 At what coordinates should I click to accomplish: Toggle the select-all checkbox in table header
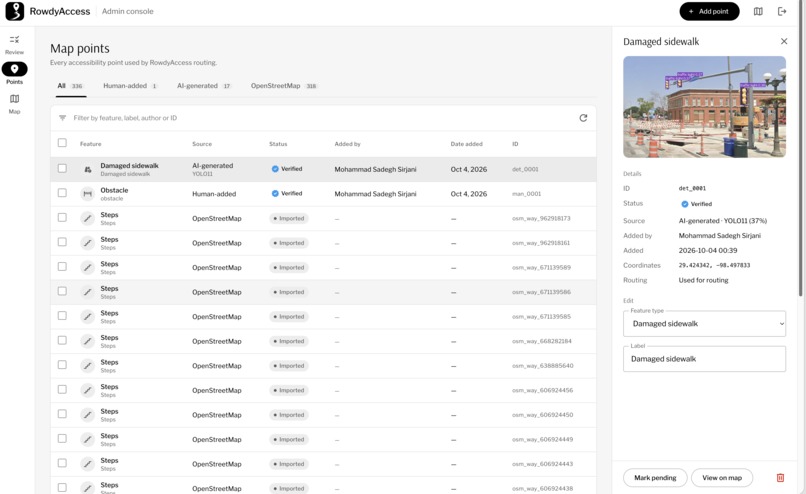[x=62, y=143]
